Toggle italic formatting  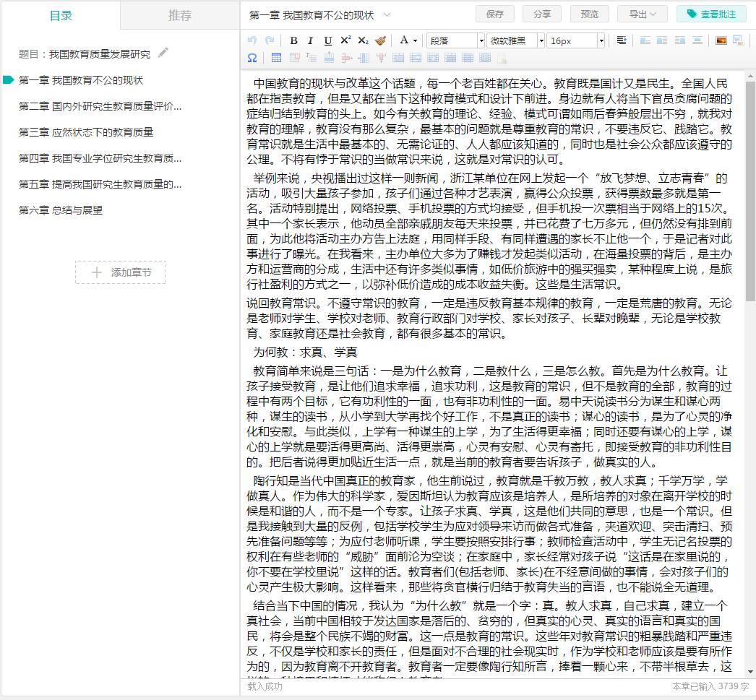311,40
